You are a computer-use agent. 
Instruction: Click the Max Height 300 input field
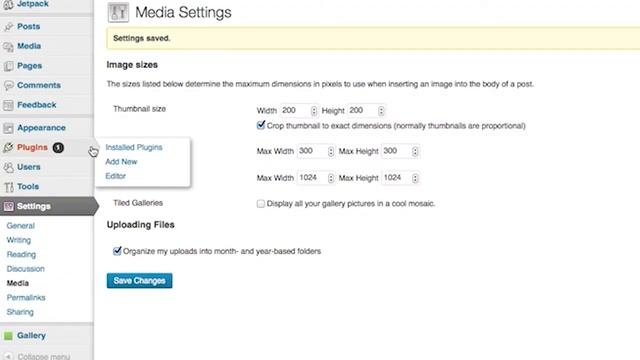point(400,151)
